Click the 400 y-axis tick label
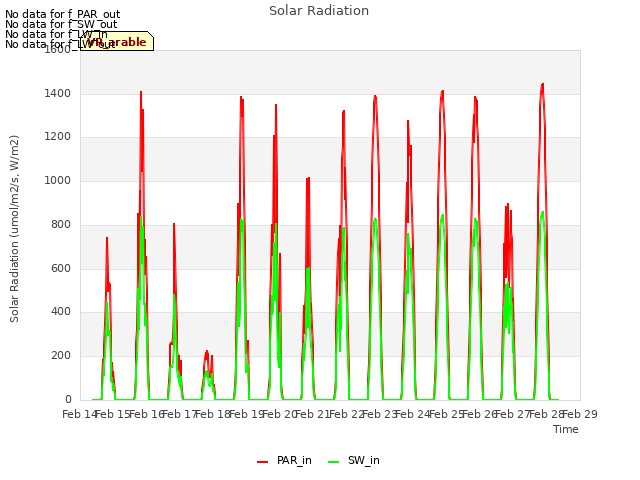The image size is (640, 480). (x=61, y=312)
